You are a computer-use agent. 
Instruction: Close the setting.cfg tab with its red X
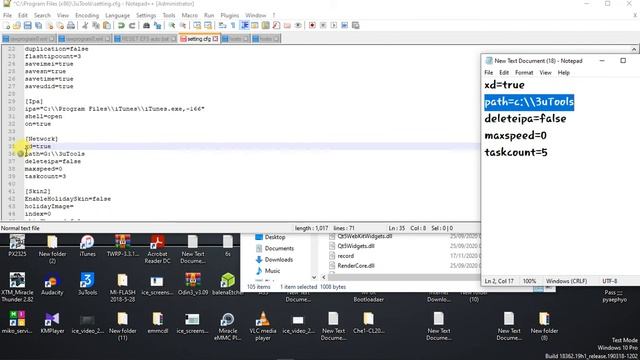coord(215,39)
